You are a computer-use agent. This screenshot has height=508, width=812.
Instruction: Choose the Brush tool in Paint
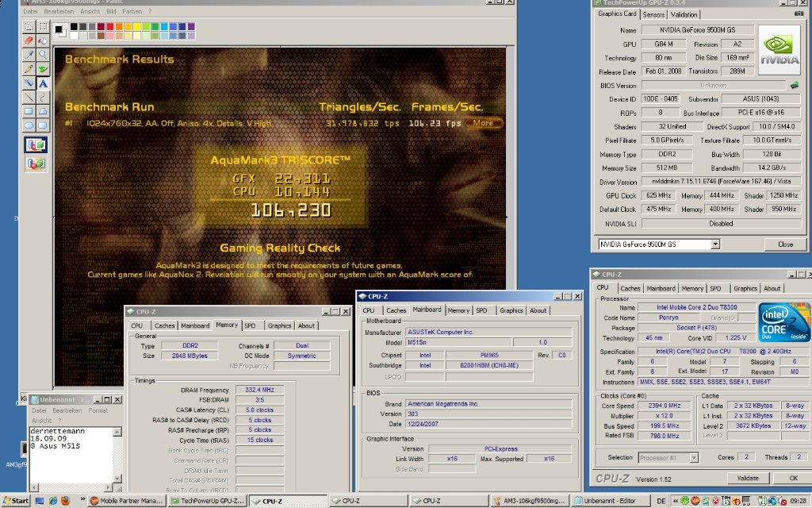click(x=43, y=68)
